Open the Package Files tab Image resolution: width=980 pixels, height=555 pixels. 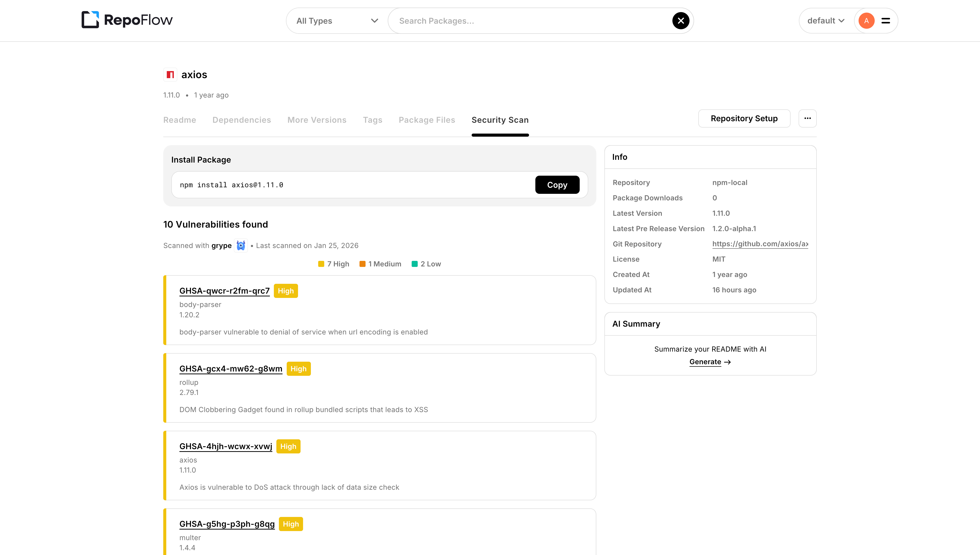click(427, 120)
